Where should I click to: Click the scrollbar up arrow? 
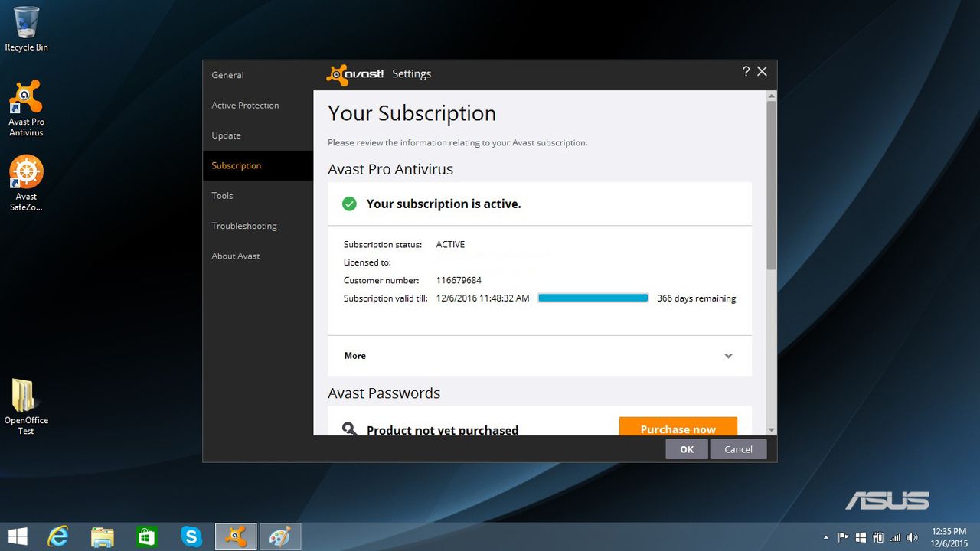click(772, 96)
